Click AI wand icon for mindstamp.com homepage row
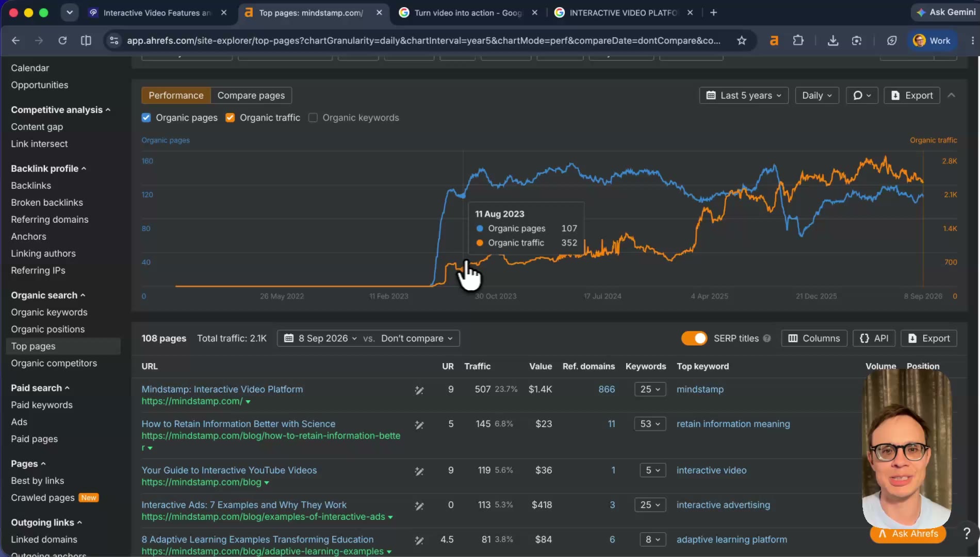This screenshot has height=557, width=980. 419,390
